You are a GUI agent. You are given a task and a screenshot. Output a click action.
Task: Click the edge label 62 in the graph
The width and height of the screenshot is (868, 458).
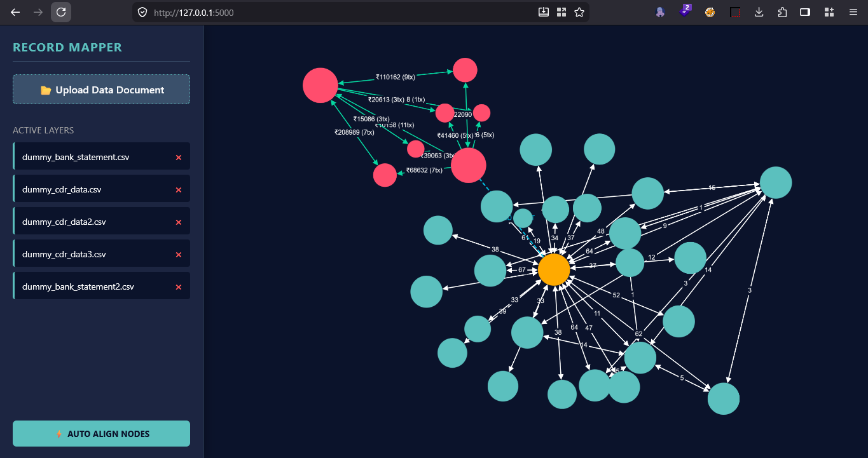[638, 333]
